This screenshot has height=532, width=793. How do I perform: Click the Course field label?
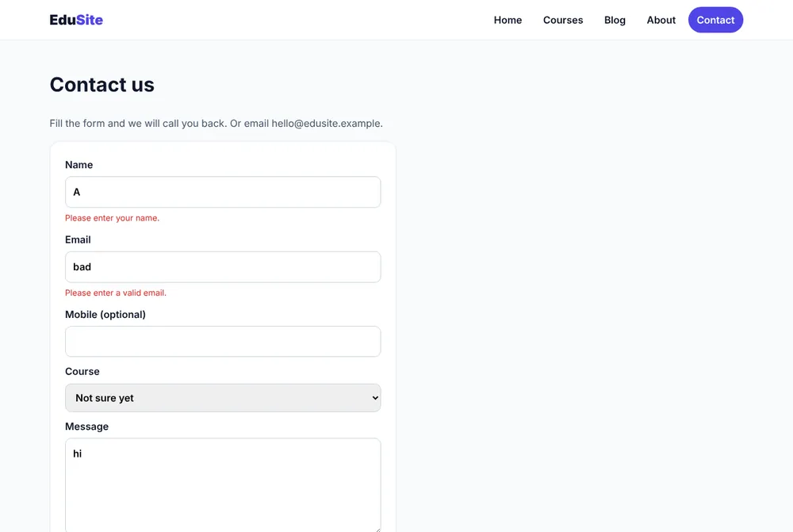[82, 372]
